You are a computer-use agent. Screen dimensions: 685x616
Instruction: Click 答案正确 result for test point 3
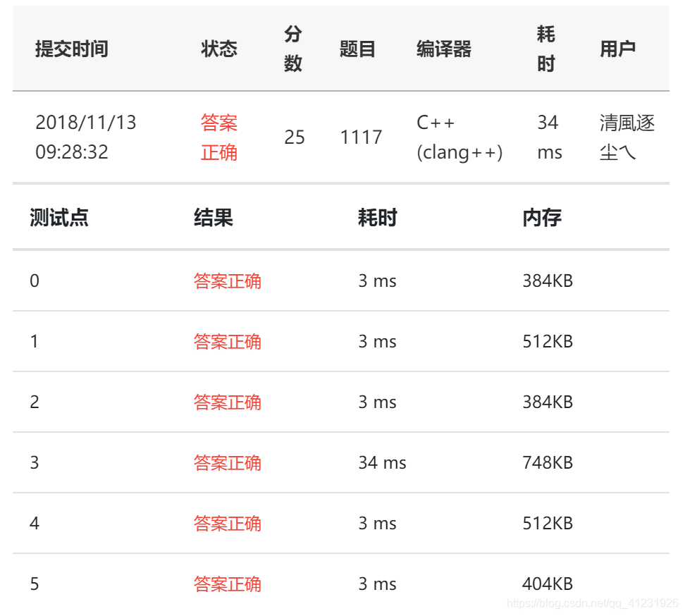227,463
